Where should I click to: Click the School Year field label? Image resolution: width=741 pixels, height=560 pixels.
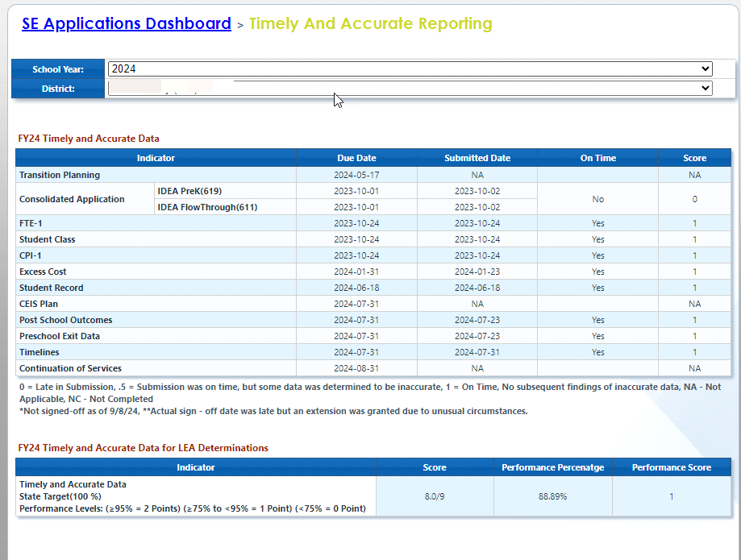58,69
